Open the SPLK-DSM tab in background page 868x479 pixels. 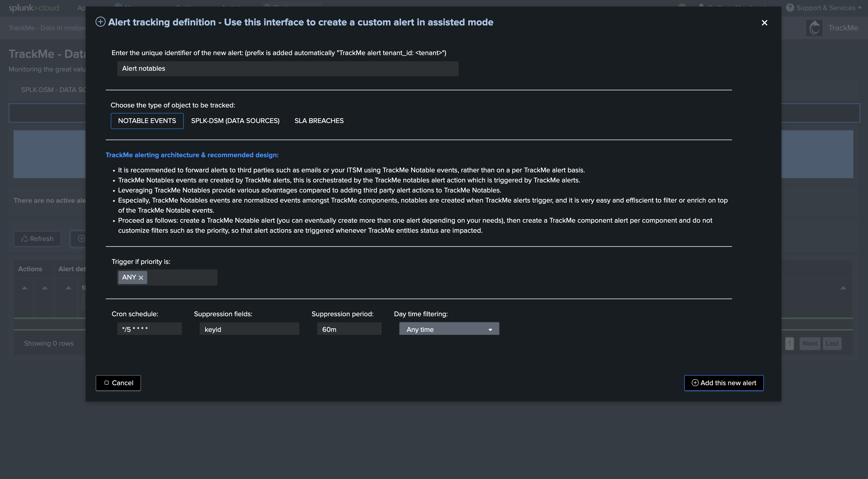tap(53, 90)
